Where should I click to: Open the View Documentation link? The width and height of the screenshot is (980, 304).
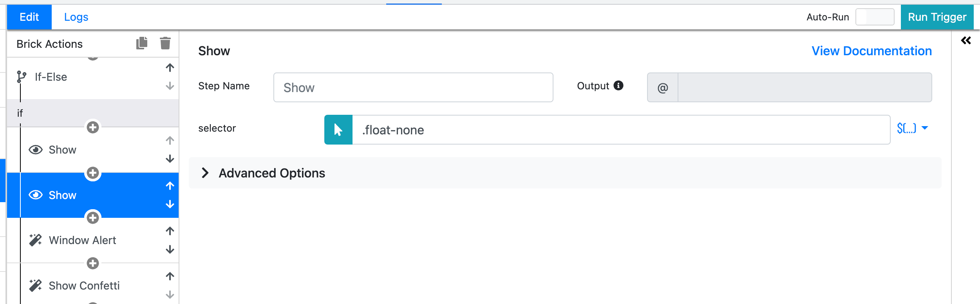(x=871, y=51)
